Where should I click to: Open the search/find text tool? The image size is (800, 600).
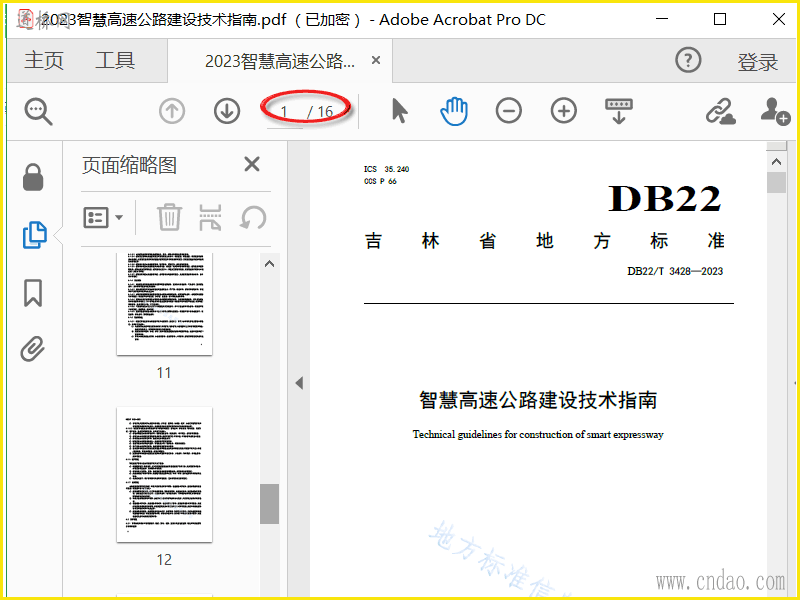[38, 112]
